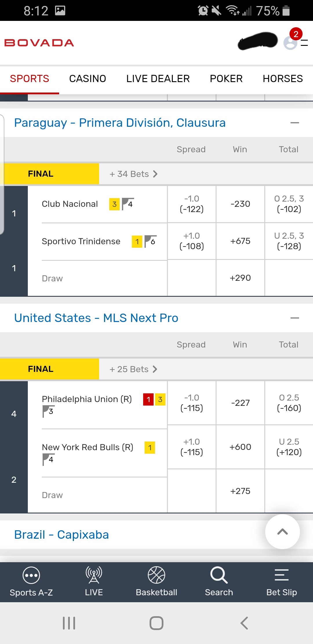This screenshot has width=313, height=644.
Task: Select Over 2.5 total at -160
Action: click(289, 403)
